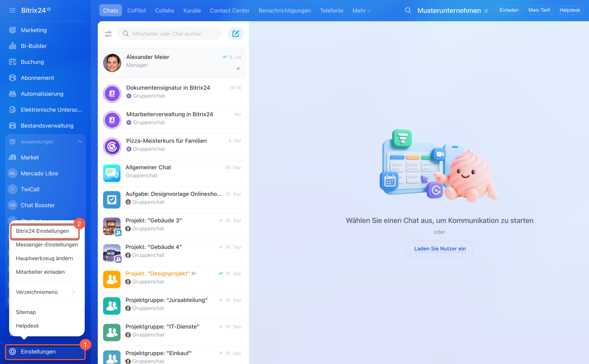Viewport: 589px width, 364px height.
Task: Click the Helpdesk button beside Mein Tarif
Action: click(570, 10)
